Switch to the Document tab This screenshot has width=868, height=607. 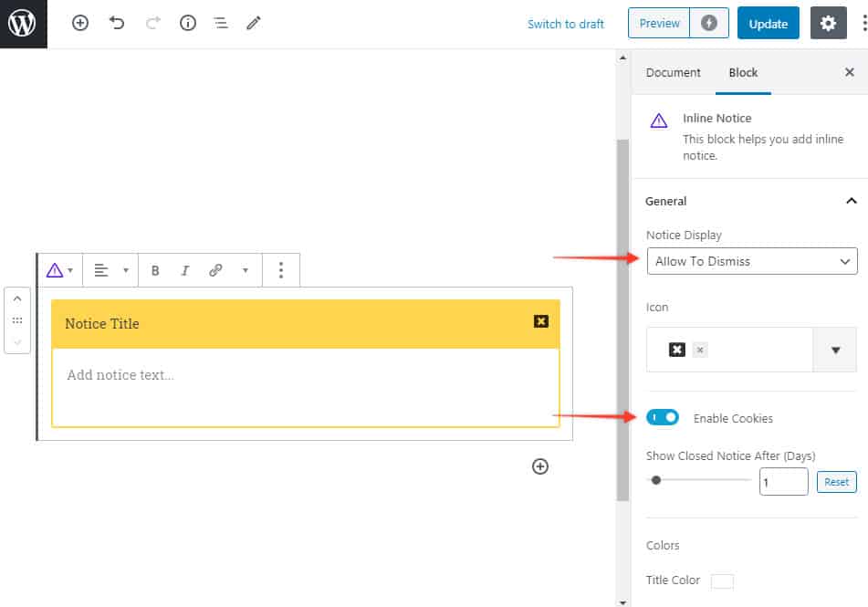(x=673, y=73)
